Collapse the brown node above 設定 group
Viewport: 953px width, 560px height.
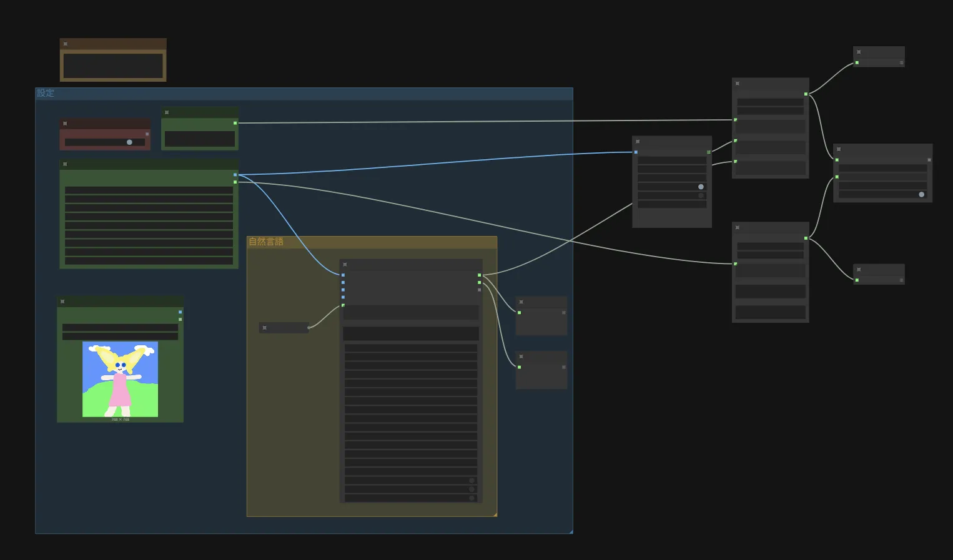(65, 44)
